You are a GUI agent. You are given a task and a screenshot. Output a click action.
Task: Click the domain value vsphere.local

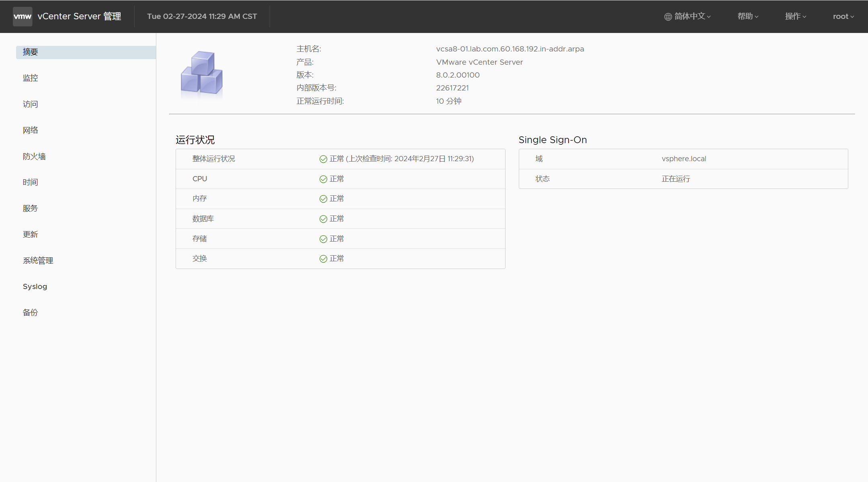coord(684,159)
